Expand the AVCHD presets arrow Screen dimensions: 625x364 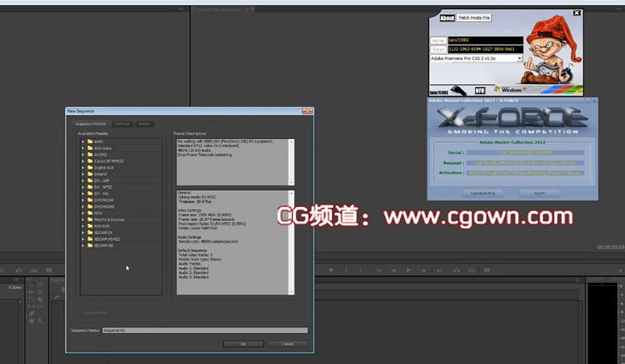point(83,155)
